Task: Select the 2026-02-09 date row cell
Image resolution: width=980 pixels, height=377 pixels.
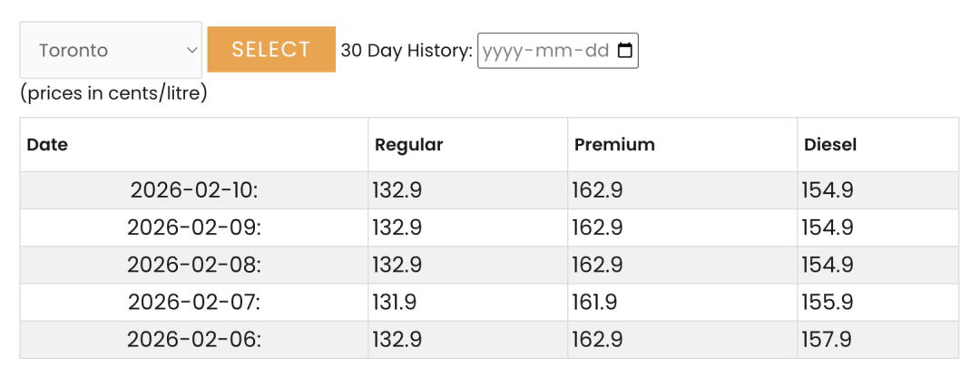Action: [x=194, y=227]
